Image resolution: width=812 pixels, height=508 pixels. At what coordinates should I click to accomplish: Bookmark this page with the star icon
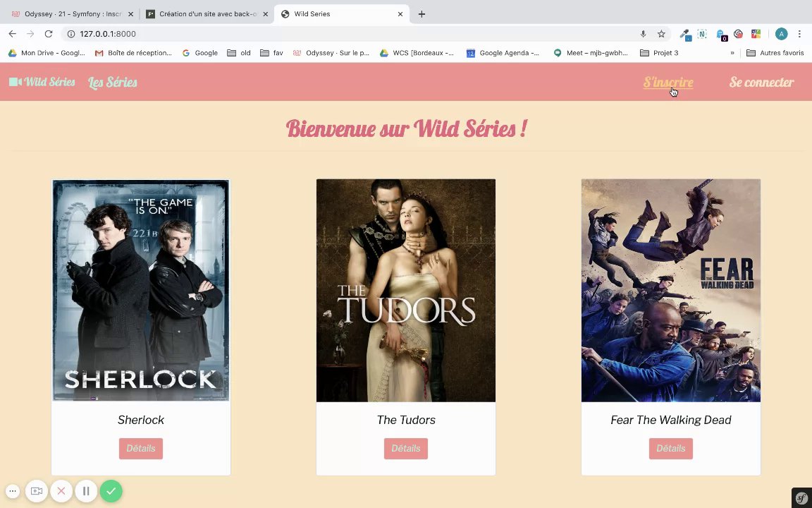click(661, 34)
